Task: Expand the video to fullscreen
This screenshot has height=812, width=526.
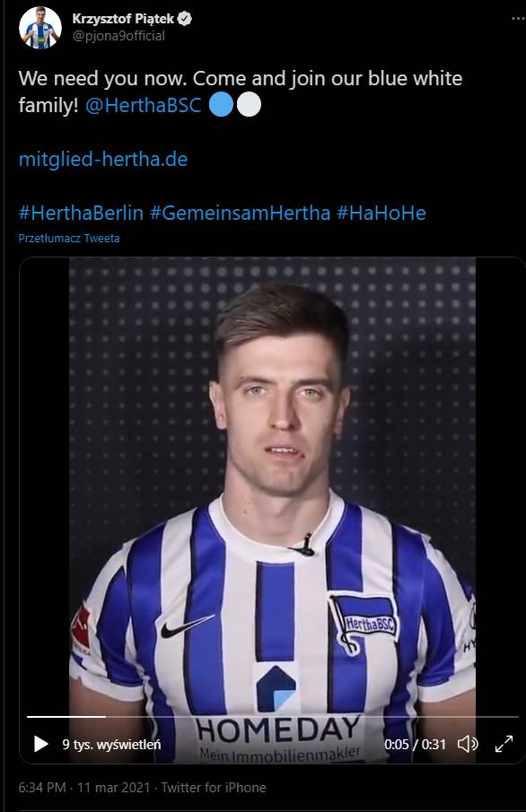Action: 504,744
